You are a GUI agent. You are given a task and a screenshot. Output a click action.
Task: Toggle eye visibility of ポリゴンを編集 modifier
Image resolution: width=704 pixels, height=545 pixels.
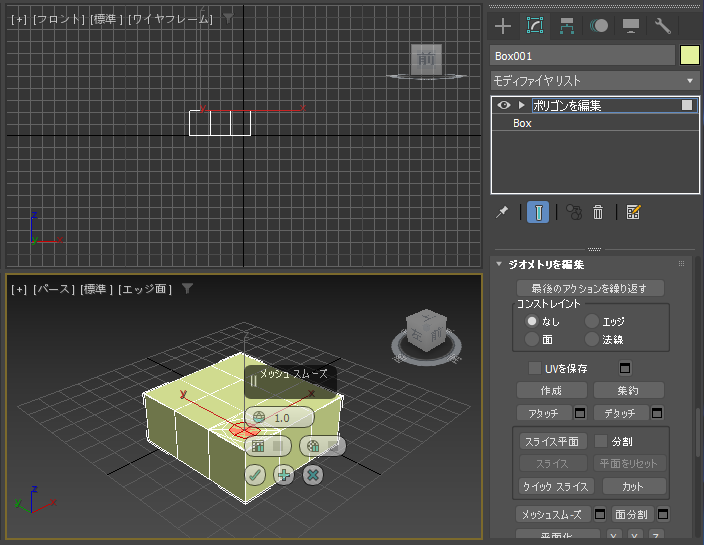click(504, 105)
